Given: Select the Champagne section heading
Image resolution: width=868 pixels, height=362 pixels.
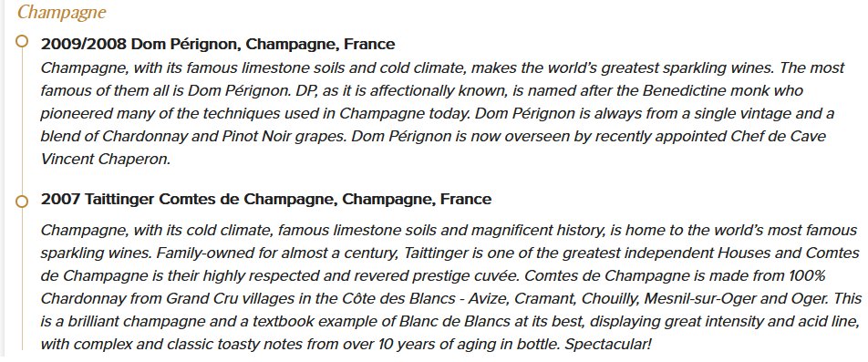Looking at the screenshot, I should (x=61, y=12).
